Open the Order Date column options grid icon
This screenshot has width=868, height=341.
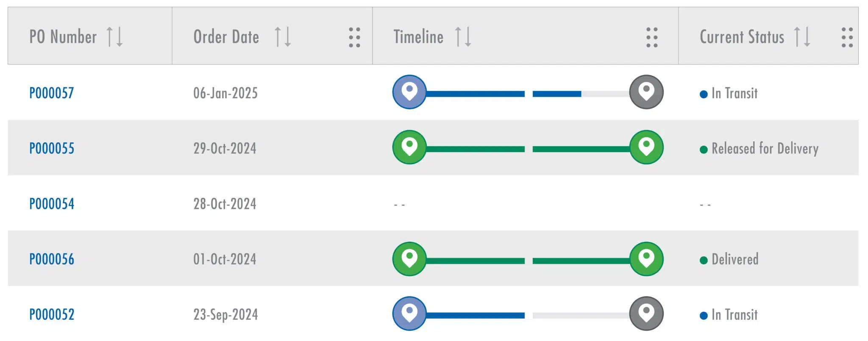[x=354, y=37]
